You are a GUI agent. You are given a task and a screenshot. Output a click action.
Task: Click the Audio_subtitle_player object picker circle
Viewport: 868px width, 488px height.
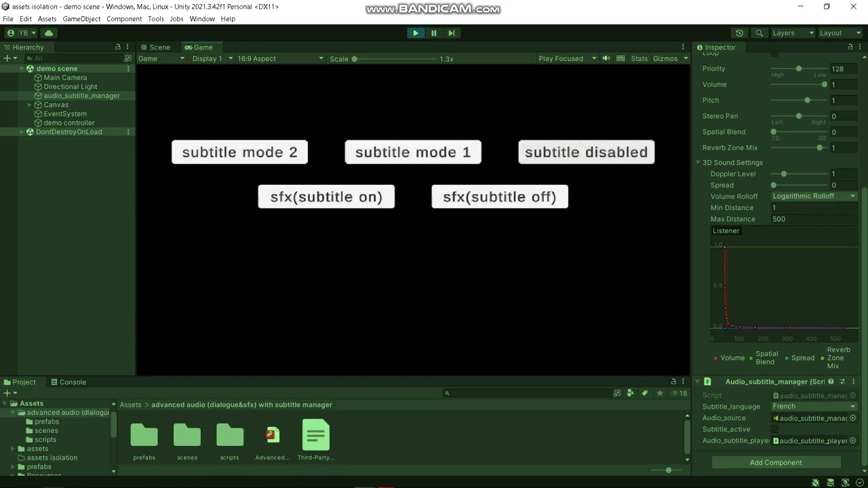pyautogui.click(x=853, y=441)
